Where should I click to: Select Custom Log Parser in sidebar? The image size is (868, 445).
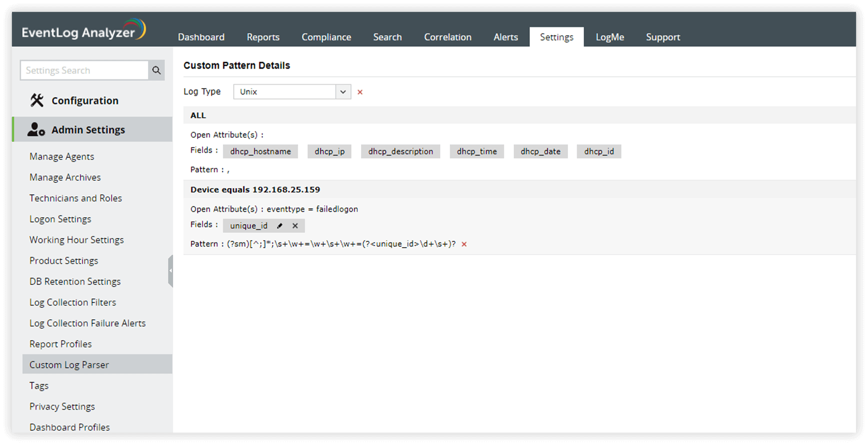[x=97, y=365]
